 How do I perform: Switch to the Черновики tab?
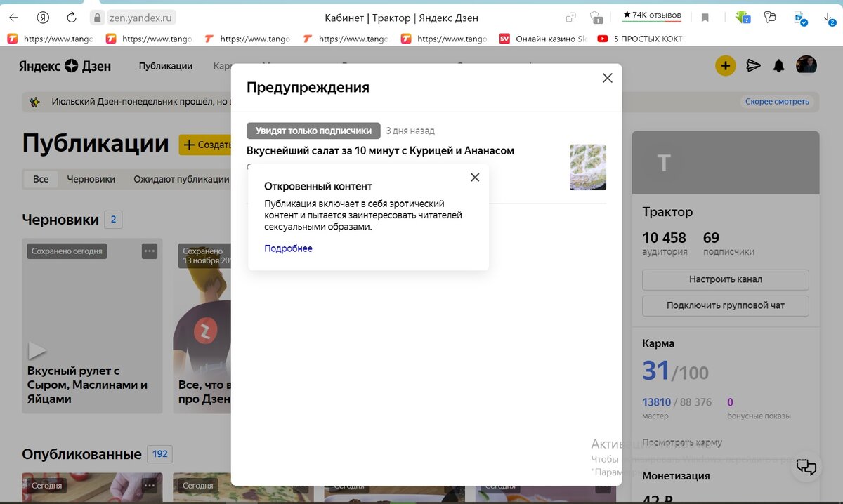91,179
